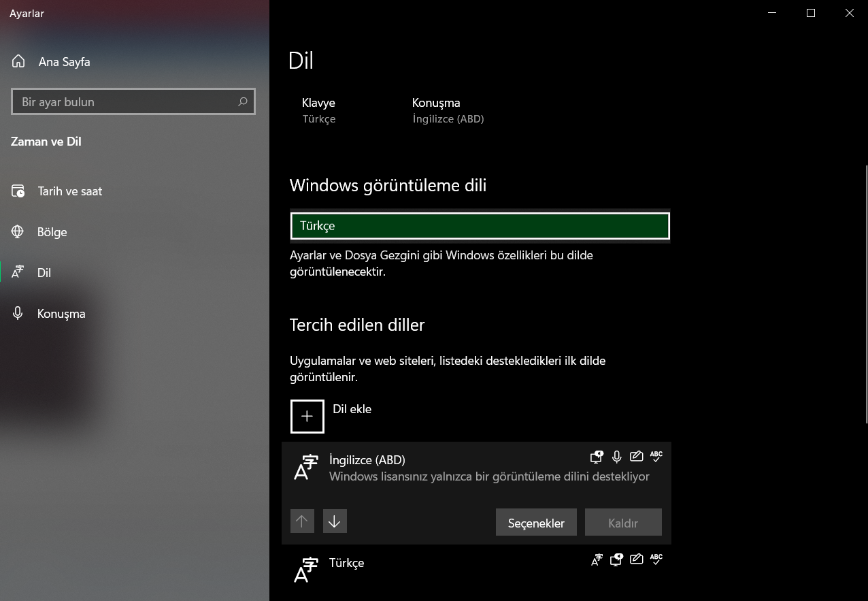The image size is (868, 601).
Task: Move İngilizce (ABD) down with the down arrow
Action: click(335, 521)
